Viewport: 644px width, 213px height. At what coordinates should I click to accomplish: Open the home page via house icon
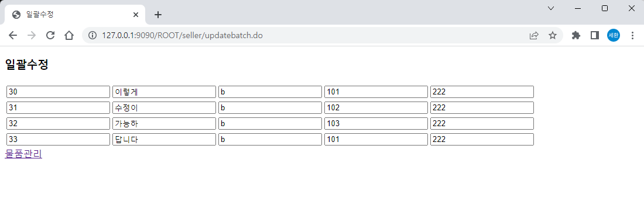coord(69,35)
